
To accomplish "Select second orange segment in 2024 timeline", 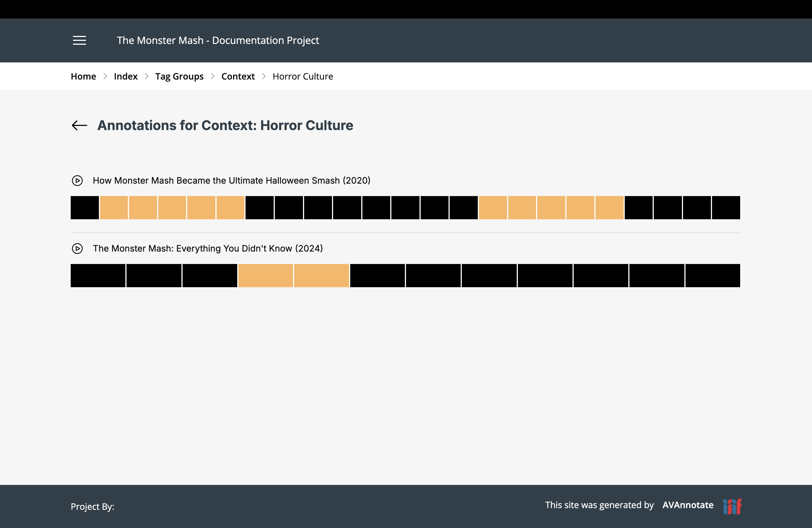I will click(x=321, y=275).
